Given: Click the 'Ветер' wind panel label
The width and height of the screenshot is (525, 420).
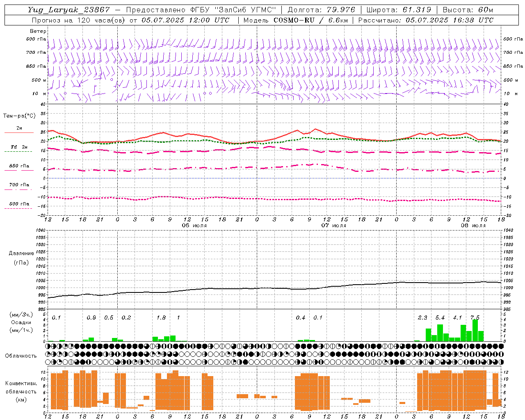Looking at the screenshot, I should click(x=38, y=31).
